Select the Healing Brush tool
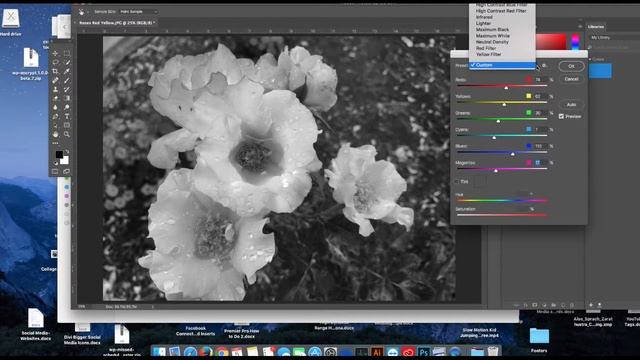Screen dimensions: 640x360 click(x=55, y=80)
